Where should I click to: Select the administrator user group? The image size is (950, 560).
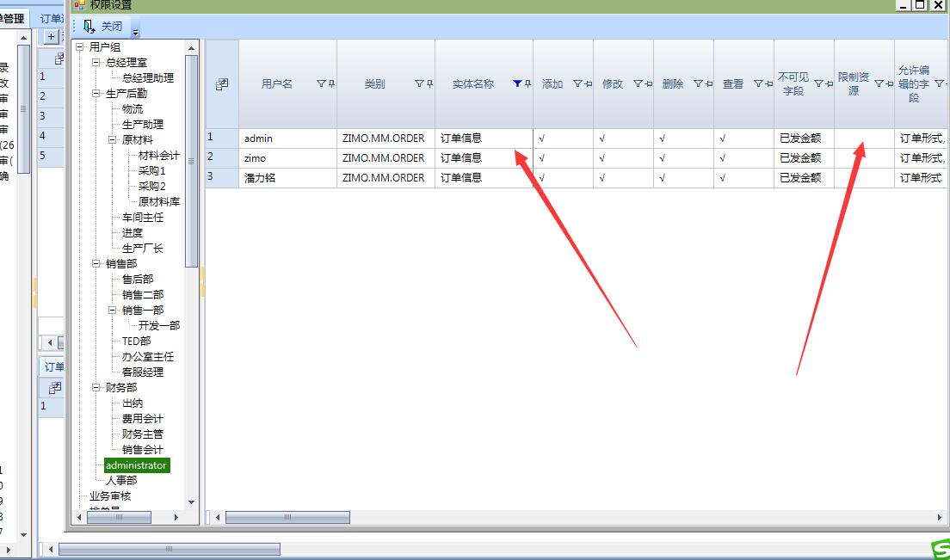tap(136, 465)
